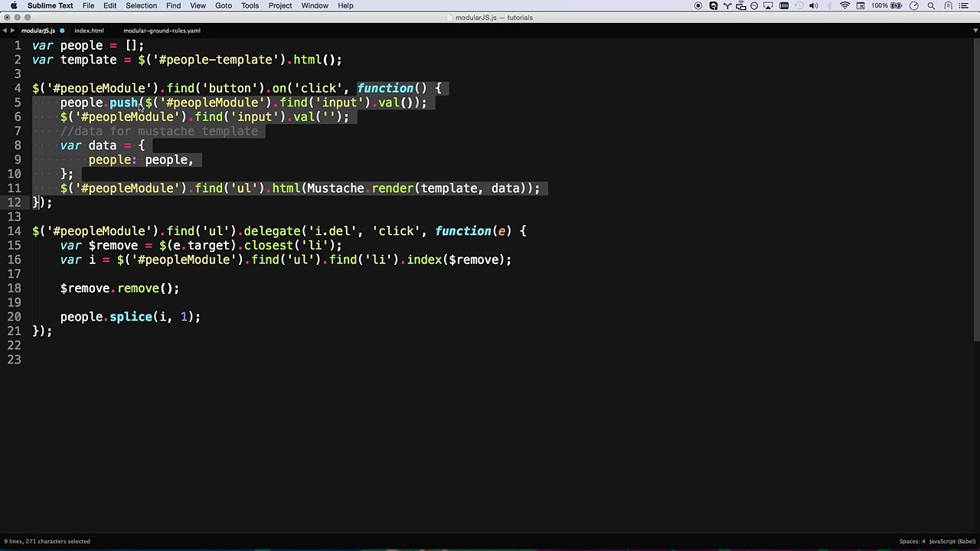Open Spotlight search magnifier
The image size is (980, 551).
(x=931, y=5)
